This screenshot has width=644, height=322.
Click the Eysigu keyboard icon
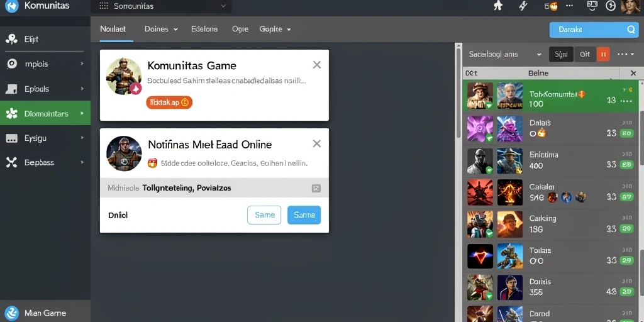(11, 138)
